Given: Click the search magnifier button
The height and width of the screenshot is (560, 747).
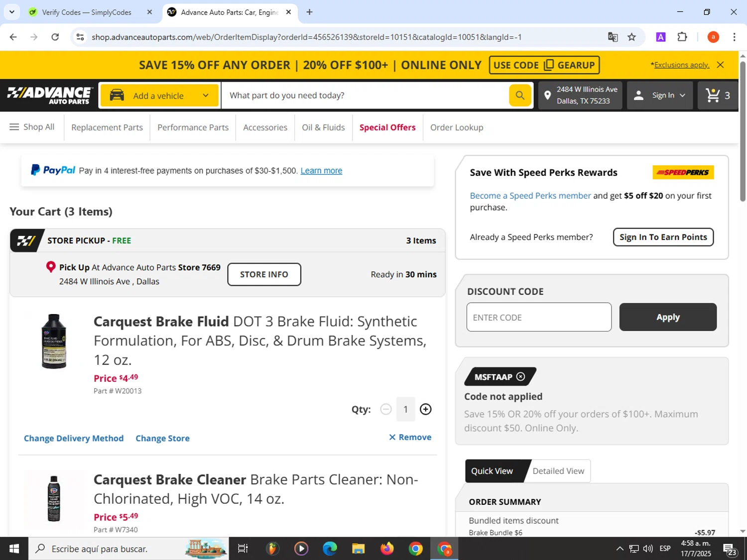Looking at the screenshot, I should [520, 95].
